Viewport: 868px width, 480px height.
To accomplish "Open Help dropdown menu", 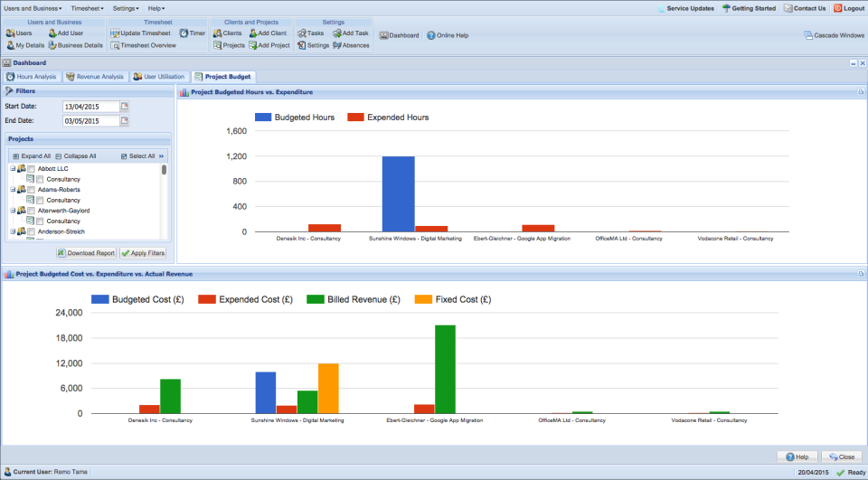I will 156,8.
